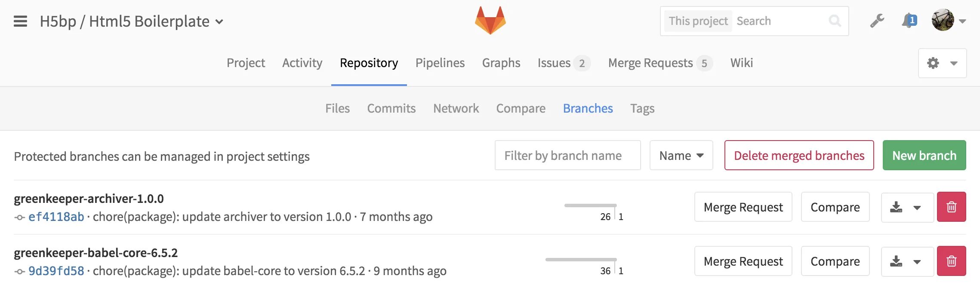Focus the Filter by branch name field
The width and height of the screenshot is (980, 288).
(567, 156)
